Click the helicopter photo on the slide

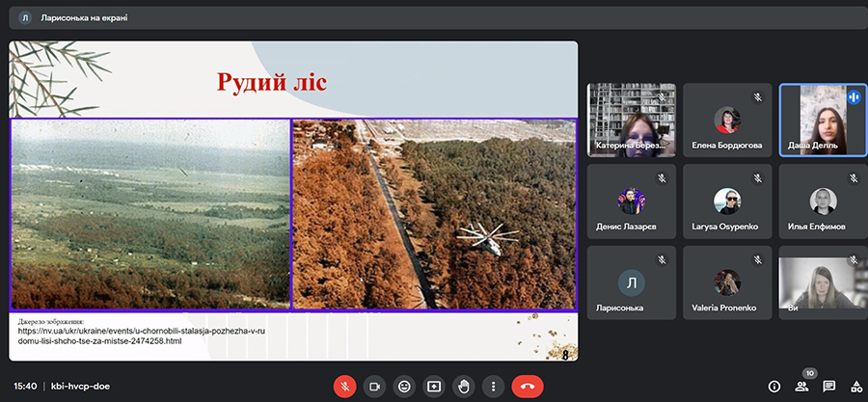434,213
